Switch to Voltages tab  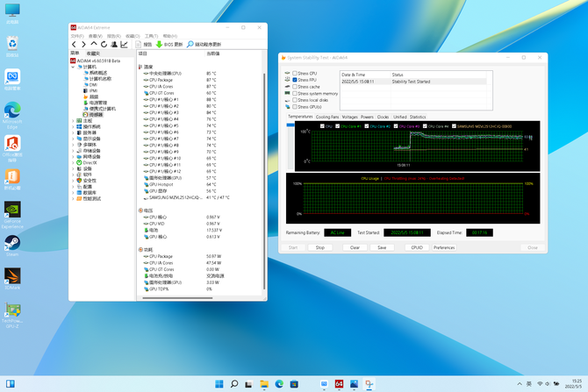(x=350, y=117)
